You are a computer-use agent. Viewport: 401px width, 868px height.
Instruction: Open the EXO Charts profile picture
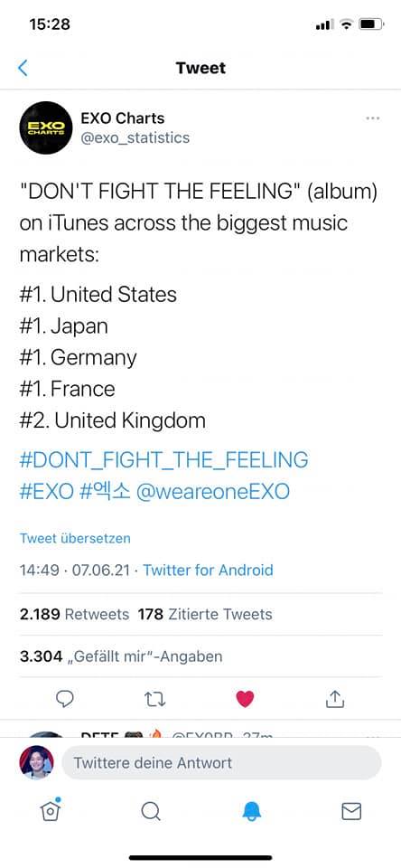point(46,127)
